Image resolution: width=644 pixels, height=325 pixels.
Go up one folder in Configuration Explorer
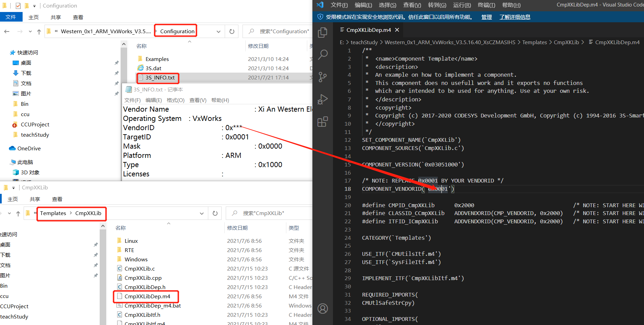39,32
